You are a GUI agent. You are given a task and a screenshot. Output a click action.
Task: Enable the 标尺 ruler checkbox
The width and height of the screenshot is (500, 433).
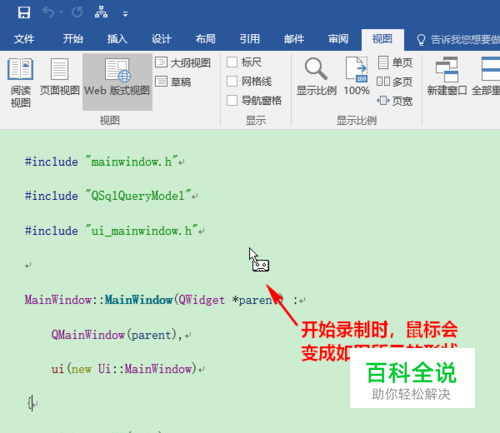[232, 62]
